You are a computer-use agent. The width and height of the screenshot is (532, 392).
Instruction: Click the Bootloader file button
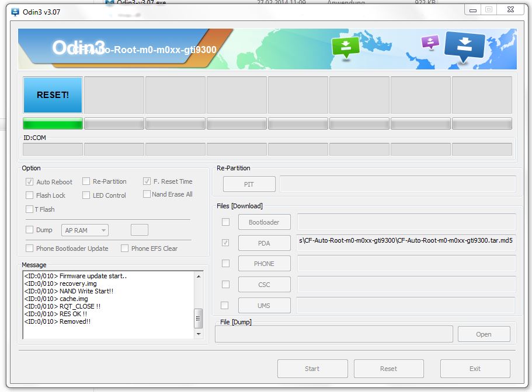click(x=265, y=222)
